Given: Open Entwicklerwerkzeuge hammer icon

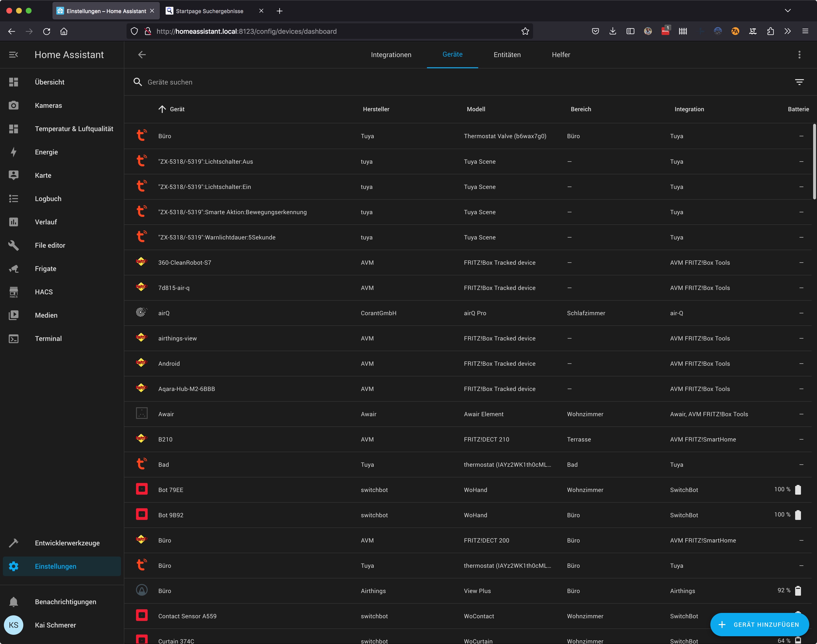Looking at the screenshot, I should pos(14,543).
